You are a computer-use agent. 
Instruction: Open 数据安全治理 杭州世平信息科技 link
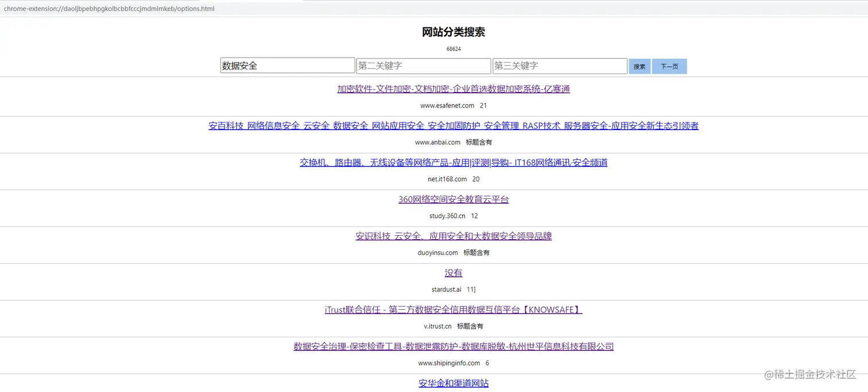[x=454, y=347]
